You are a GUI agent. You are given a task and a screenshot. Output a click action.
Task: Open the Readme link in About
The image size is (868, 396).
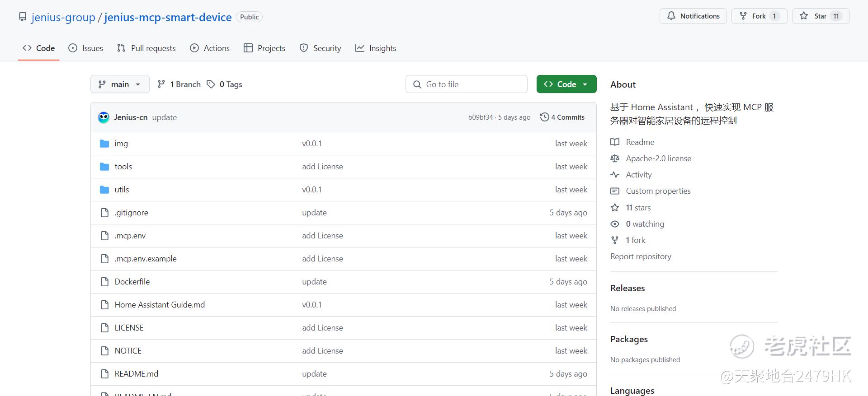point(640,142)
